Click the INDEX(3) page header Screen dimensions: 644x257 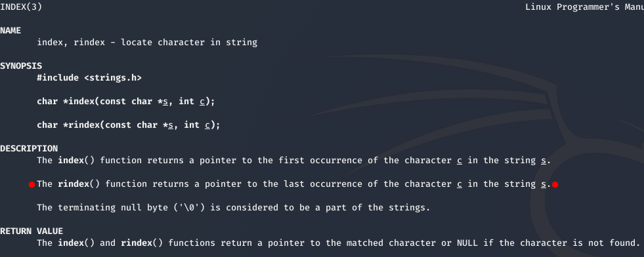point(21,7)
